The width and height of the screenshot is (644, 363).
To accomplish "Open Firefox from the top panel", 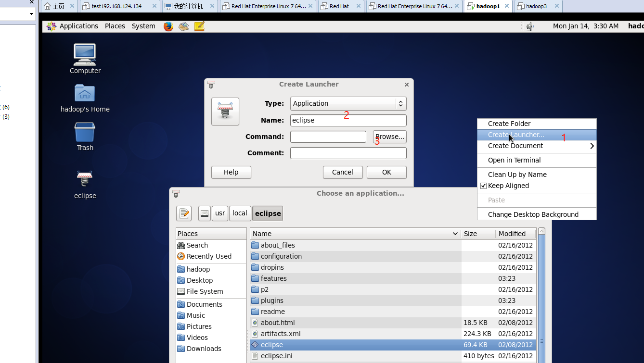I will [168, 26].
